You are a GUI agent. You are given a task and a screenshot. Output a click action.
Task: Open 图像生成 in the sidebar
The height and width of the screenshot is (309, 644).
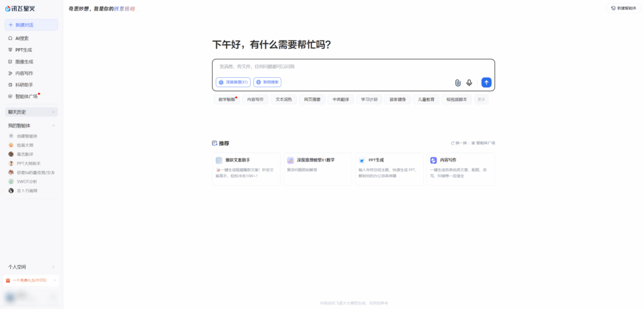click(x=24, y=62)
